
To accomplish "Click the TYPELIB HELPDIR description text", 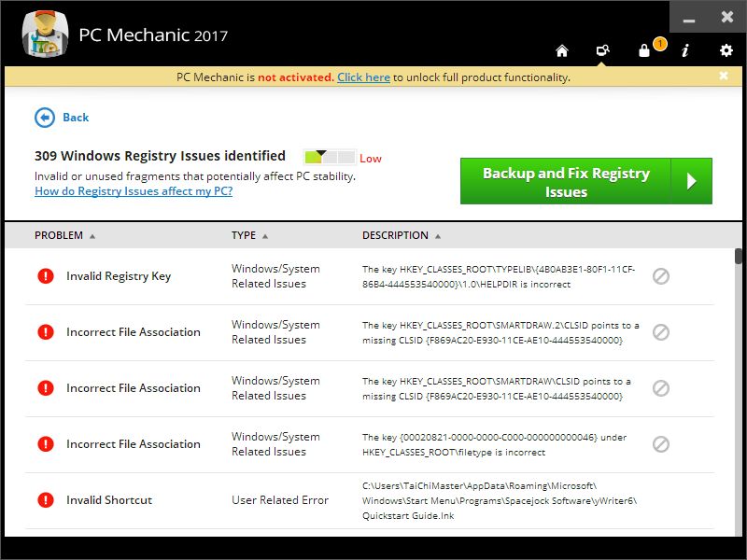I will [499, 276].
